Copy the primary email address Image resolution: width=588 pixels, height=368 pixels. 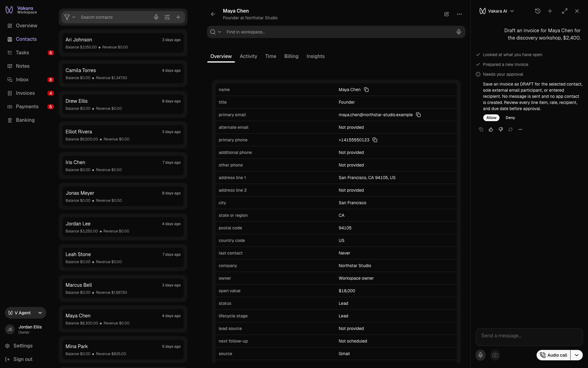[418, 115]
